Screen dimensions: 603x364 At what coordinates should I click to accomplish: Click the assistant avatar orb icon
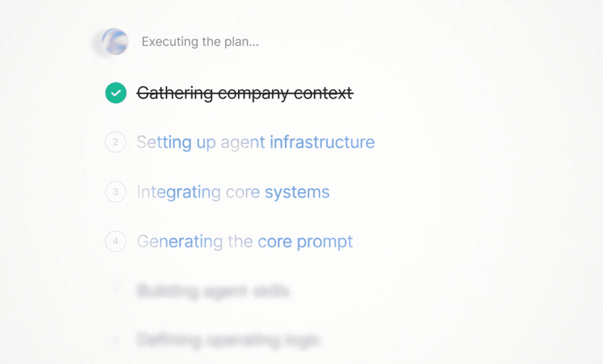[115, 41]
